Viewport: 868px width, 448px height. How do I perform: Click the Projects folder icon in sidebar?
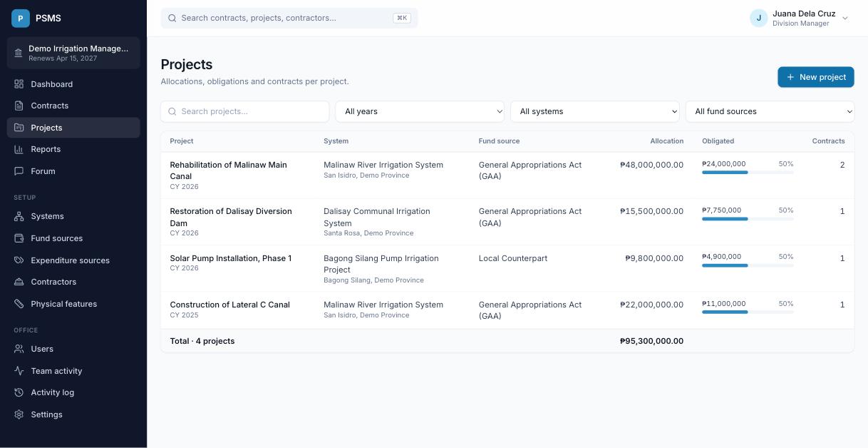19,128
